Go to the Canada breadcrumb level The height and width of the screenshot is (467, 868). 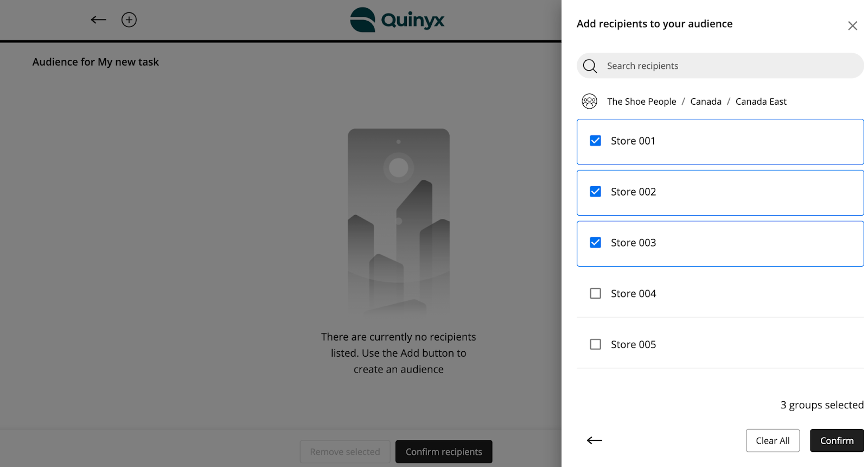pos(706,102)
